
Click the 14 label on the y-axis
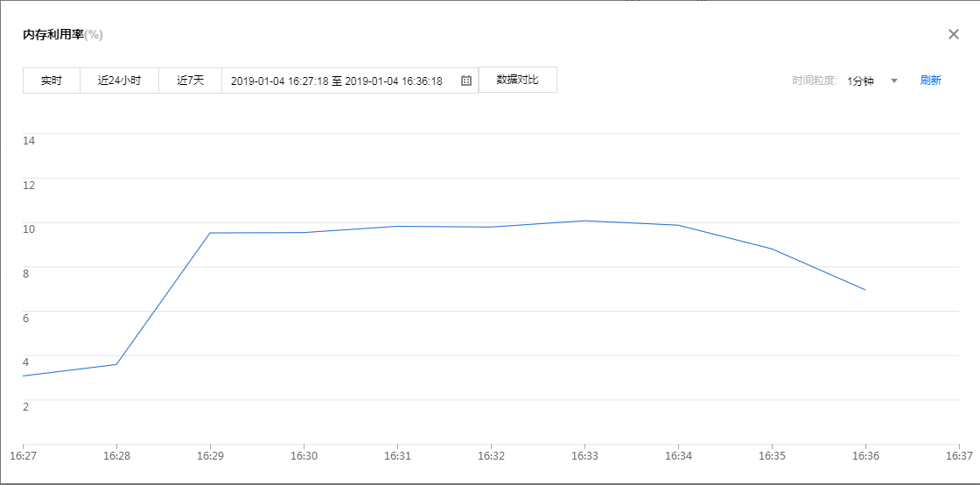28,140
